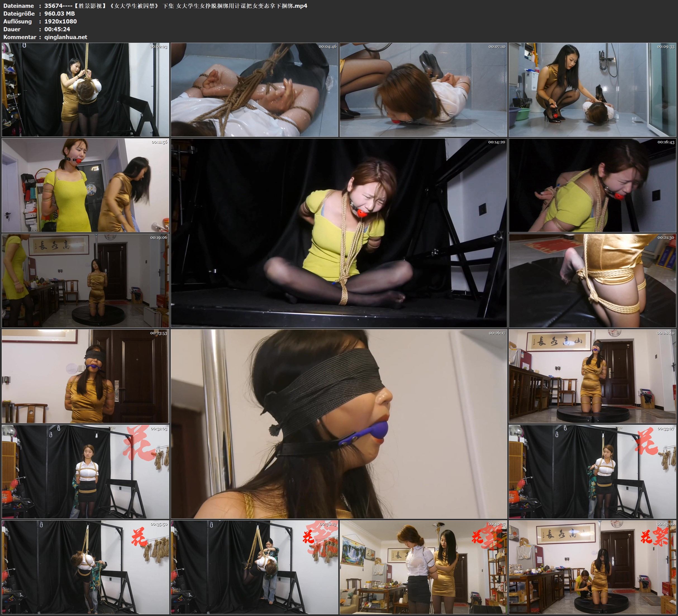Click the Dauer value 00:45:24
The width and height of the screenshot is (678, 616).
tap(57, 29)
